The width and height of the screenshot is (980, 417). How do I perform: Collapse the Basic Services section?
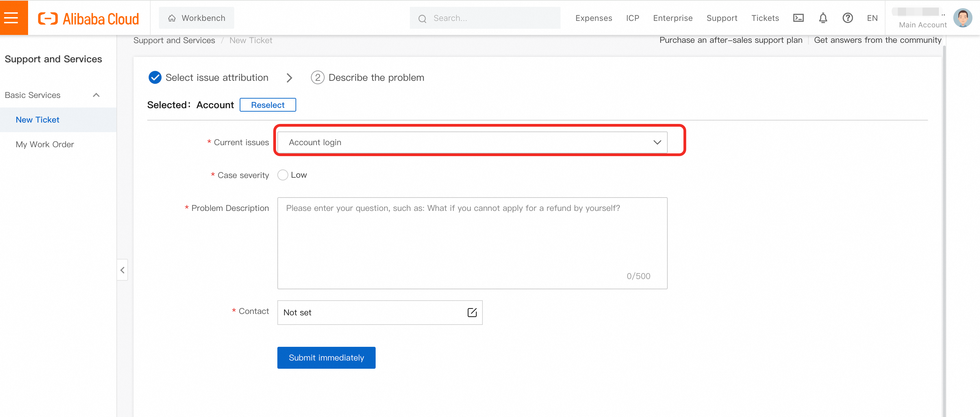coord(96,95)
